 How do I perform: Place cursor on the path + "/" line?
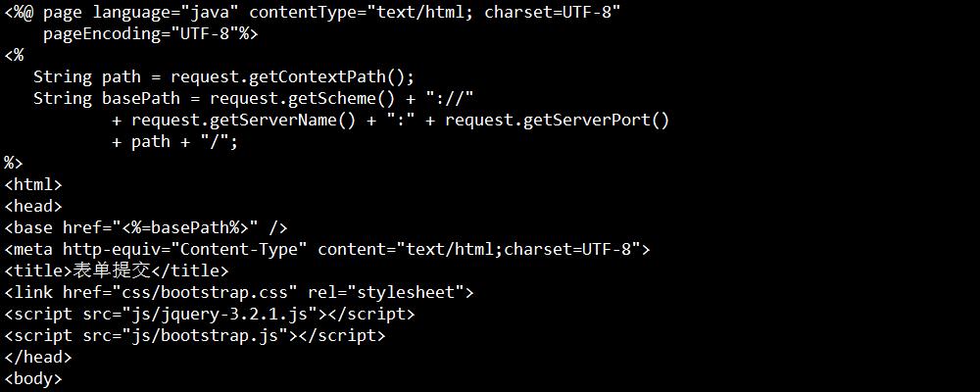tap(174, 142)
